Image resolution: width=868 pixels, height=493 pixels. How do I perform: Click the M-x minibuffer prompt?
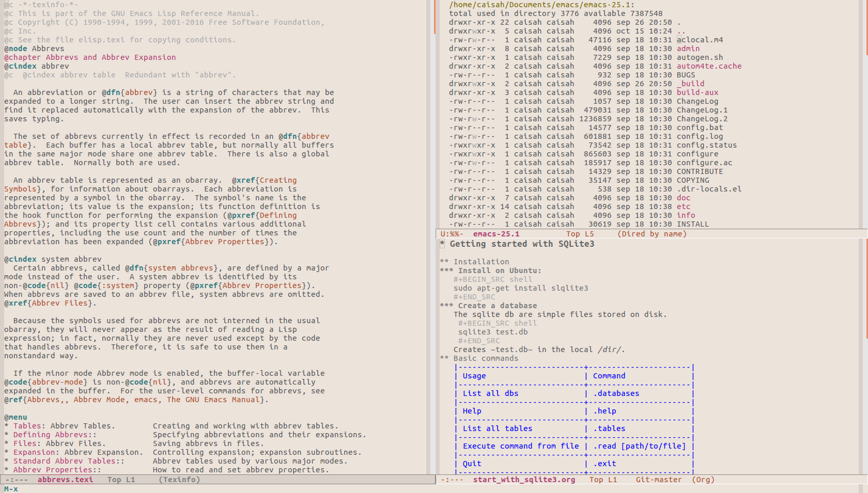[11, 489]
